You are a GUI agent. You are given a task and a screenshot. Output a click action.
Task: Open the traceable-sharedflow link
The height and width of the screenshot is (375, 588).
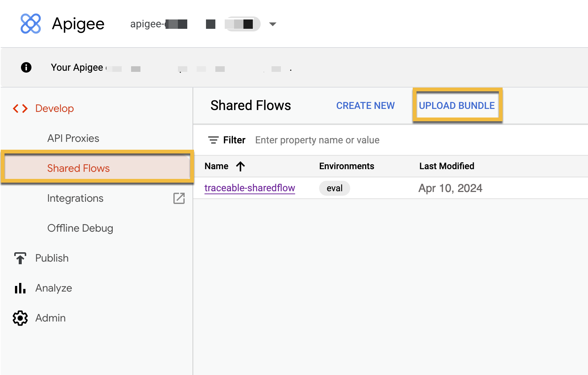coord(250,188)
